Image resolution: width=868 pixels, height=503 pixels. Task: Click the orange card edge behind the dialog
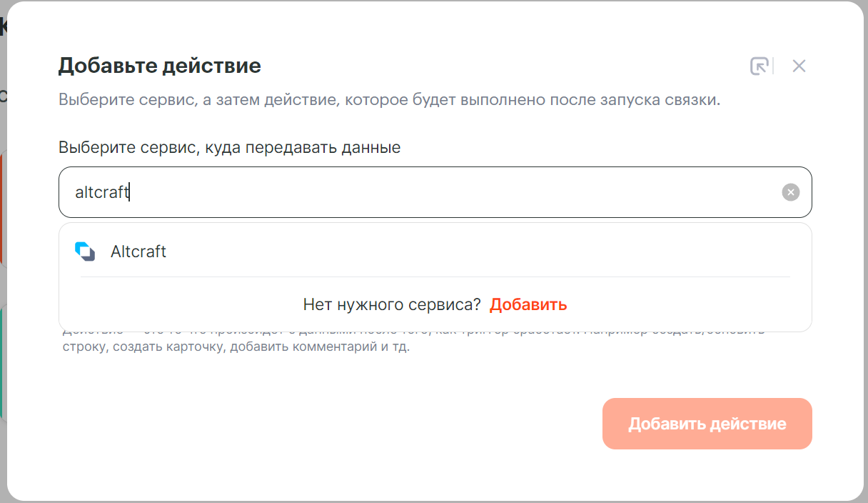2,207
